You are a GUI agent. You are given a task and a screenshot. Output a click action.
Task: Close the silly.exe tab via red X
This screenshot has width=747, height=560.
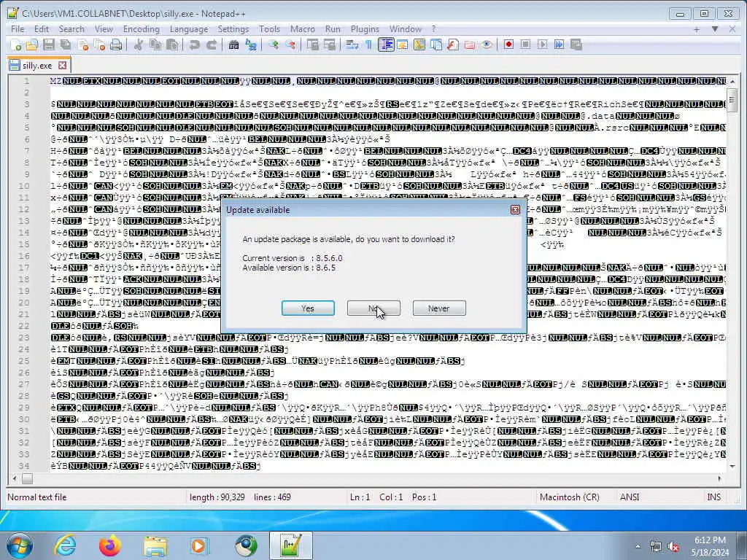(x=63, y=65)
